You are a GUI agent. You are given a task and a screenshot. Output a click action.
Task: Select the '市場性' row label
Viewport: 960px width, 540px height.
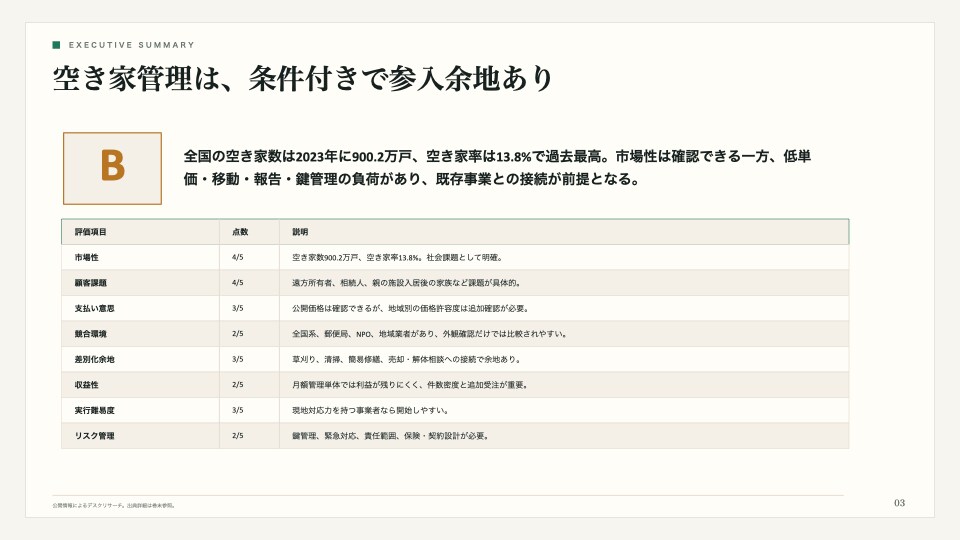tap(86, 258)
